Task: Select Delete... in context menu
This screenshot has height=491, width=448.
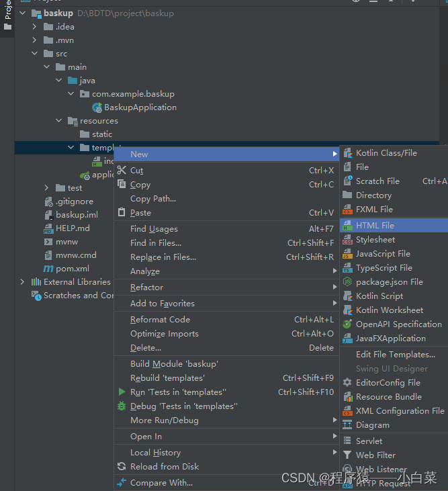Action: pyautogui.click(x=226, y=347)
